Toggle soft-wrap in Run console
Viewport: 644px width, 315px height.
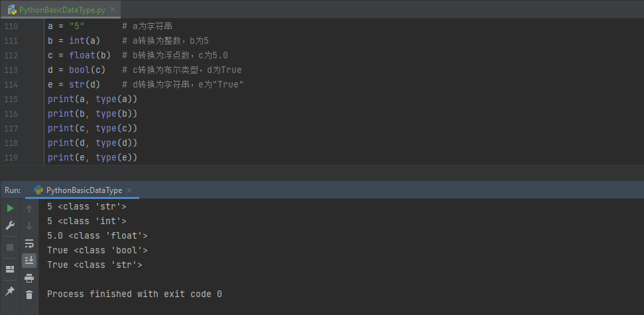click(x=29, y=243)
